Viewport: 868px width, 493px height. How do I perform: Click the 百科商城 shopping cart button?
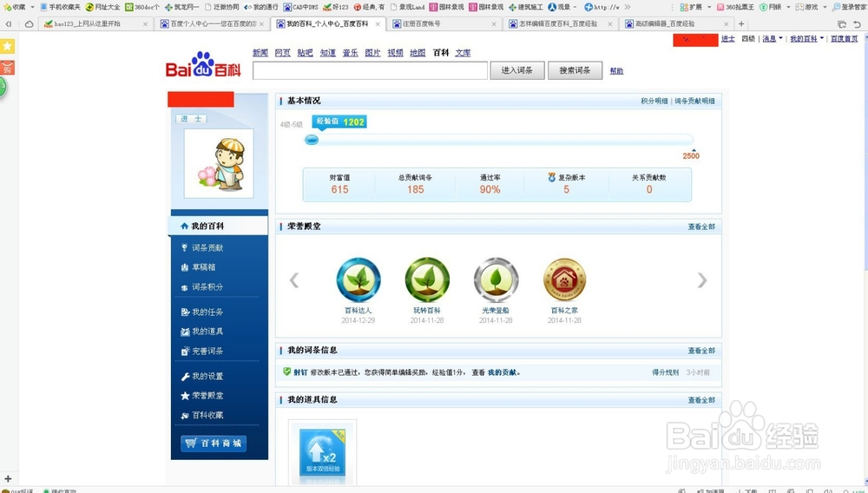(214, 444)
